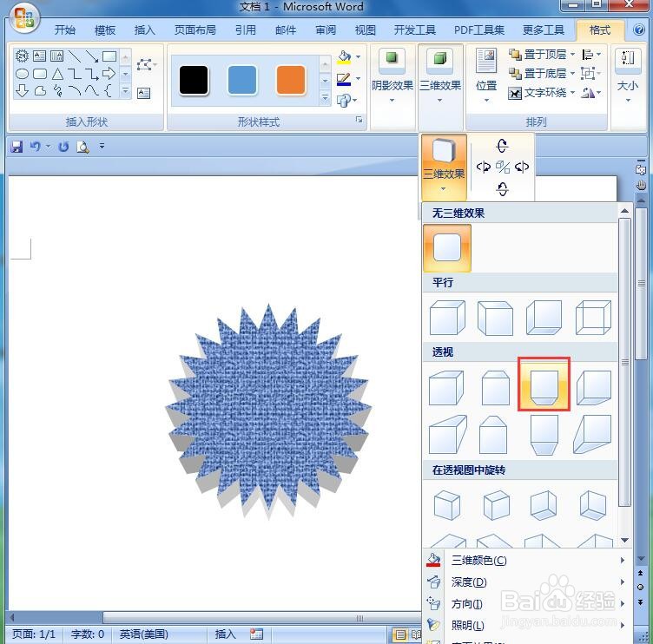
Task: Tilt the 3D shape left
Action: (483, 167)
